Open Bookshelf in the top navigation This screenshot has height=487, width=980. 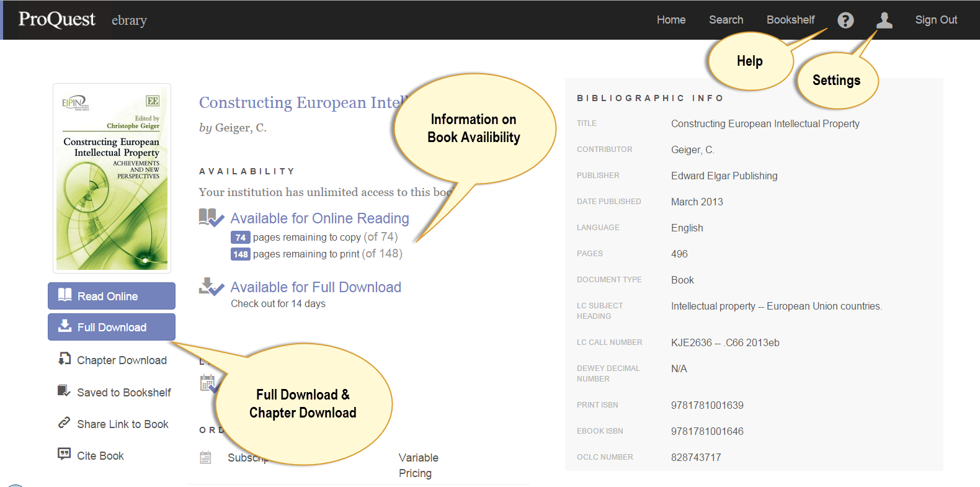791,20
